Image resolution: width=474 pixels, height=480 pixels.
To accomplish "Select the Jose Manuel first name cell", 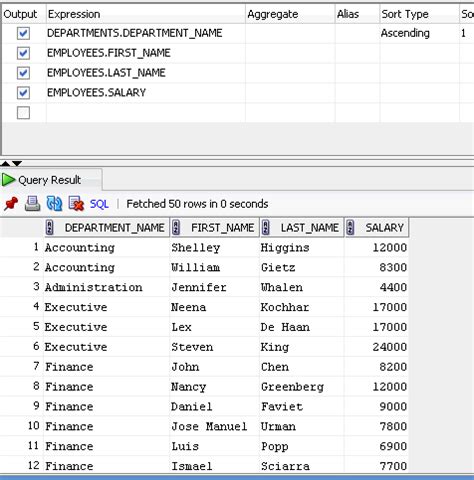I will [214, 426].
